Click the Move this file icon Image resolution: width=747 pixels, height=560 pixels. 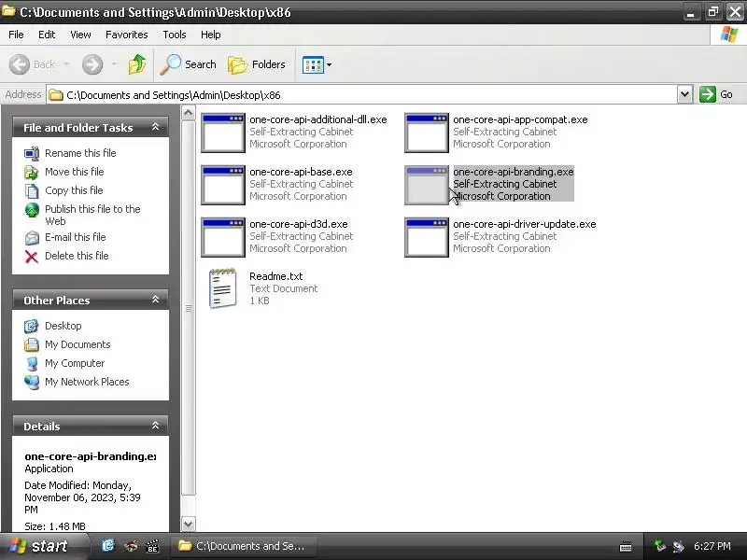pos(32,172)
